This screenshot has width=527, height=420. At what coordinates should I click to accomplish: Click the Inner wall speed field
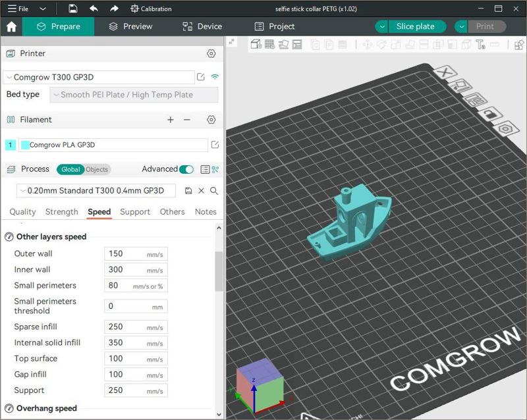point(136,270)
